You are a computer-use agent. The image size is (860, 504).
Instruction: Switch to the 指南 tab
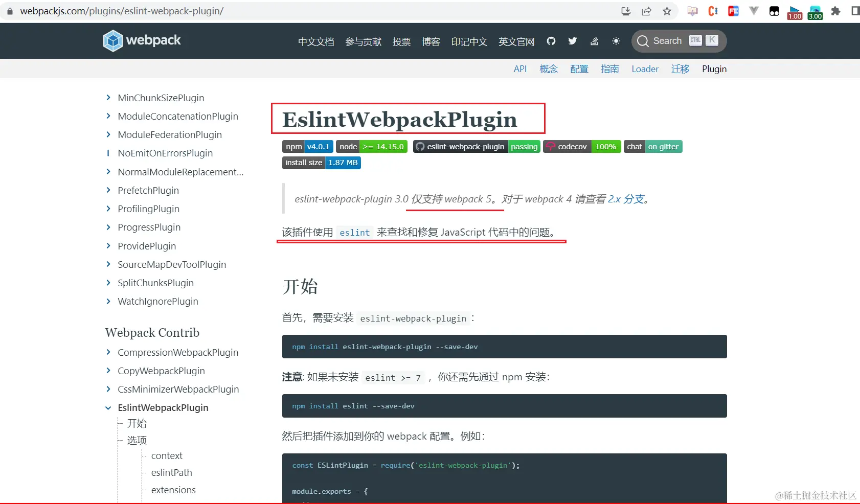click(610, 69)
